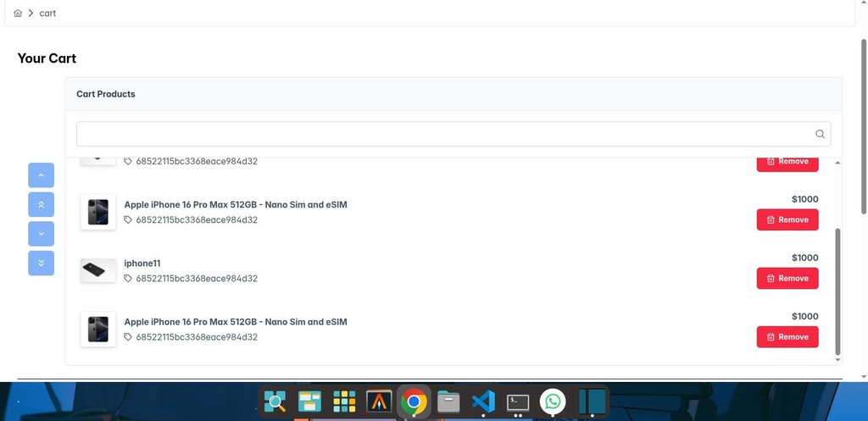Click the single chevron up button

pos(41,175)
